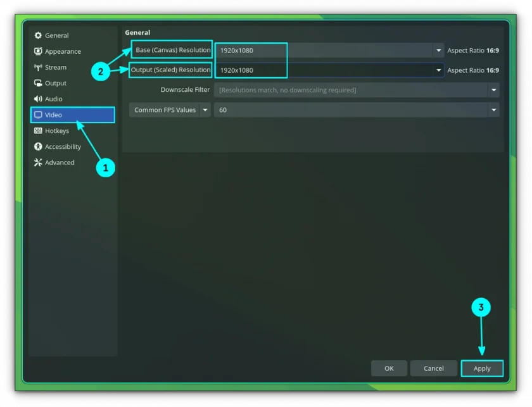Click the Apply button
The width and height of the screenshot is (532, 407).
[482, 368]
